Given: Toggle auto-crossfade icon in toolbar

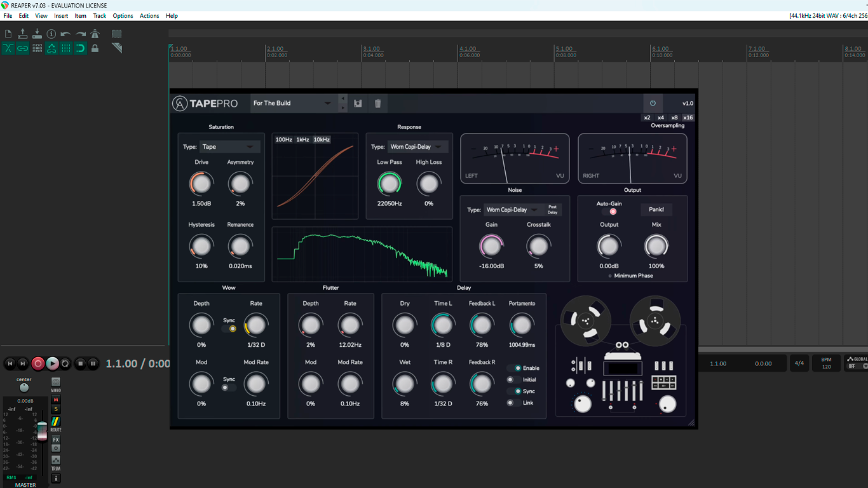Looking at the screenshot, I should pyautogui.click(x=8, y=48).
